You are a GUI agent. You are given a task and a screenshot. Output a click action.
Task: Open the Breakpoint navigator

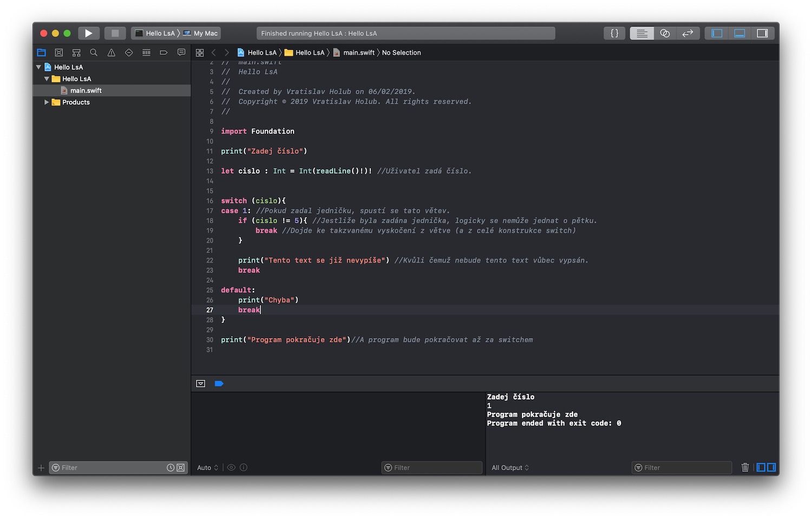163,53
